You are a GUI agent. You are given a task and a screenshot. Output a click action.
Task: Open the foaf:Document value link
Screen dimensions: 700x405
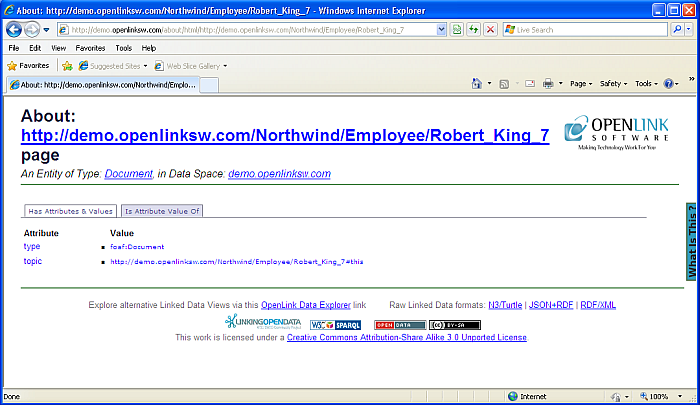pyautogui.click(x=137, y=246)
